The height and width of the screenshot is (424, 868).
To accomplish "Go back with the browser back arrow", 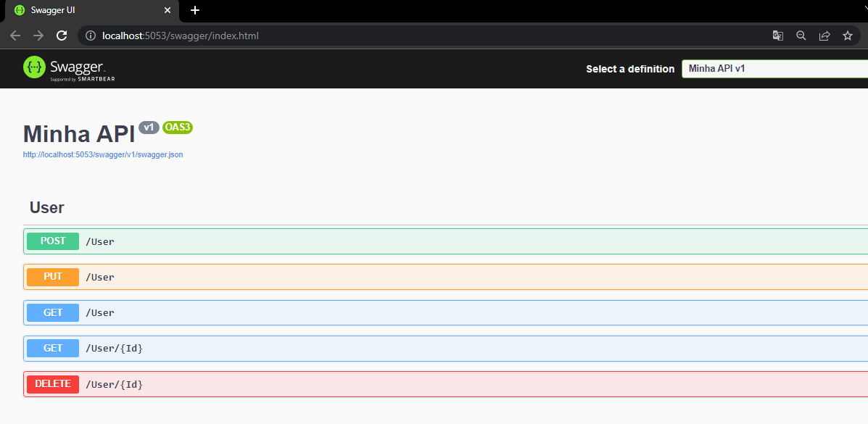I will click(x=15, y=36).
